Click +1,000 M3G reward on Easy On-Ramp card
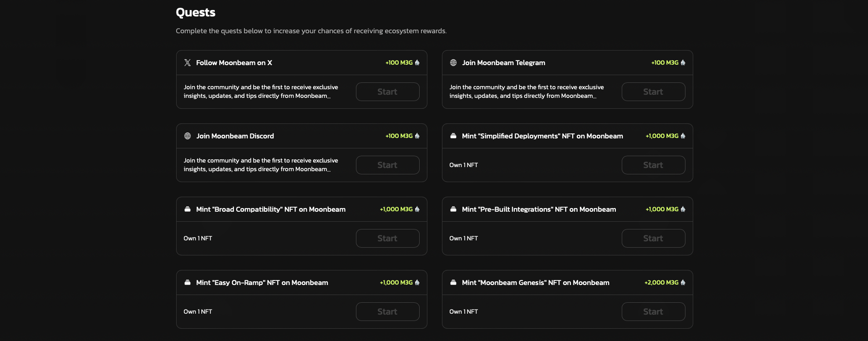 pyautogui.click(x=396, y=282)
